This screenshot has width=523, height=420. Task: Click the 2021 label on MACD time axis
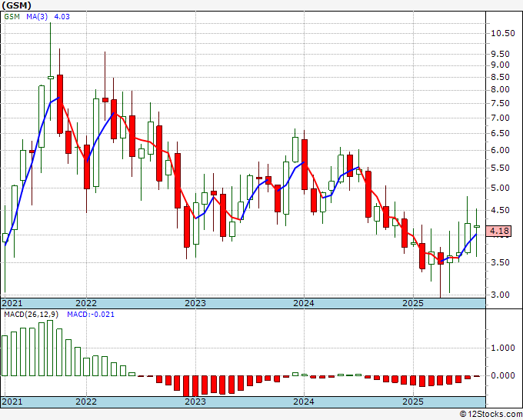point(12,402)
